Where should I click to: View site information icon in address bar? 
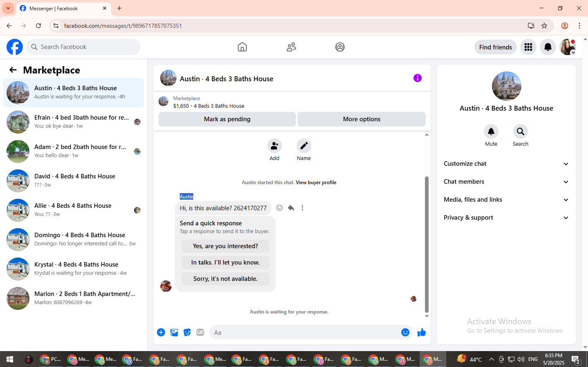coord(56,26)
